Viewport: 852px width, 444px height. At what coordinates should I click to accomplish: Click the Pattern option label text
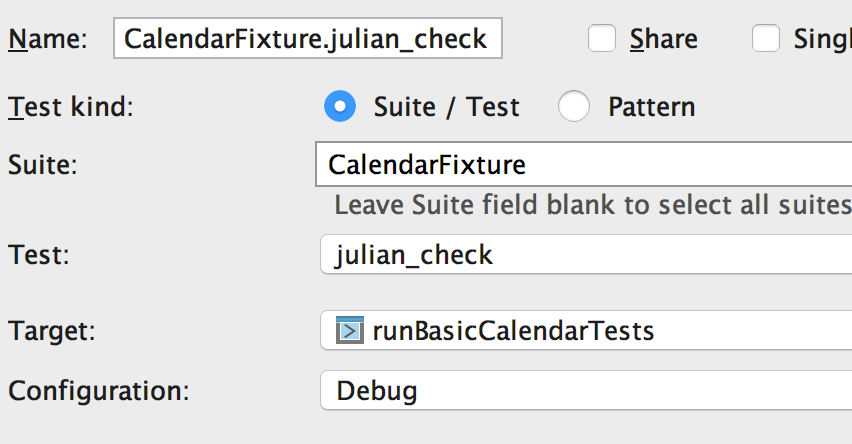[651, 106]
